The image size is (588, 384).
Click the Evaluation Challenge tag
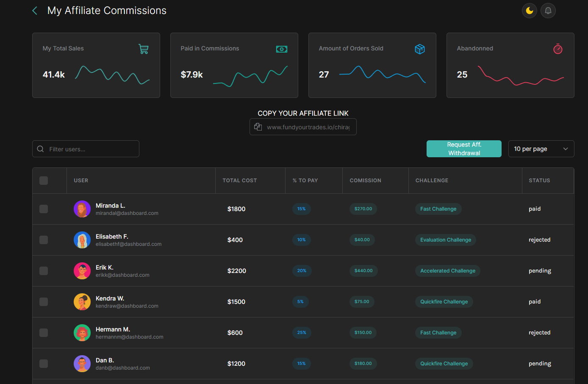pyautogui.click(x=446, y=240)
